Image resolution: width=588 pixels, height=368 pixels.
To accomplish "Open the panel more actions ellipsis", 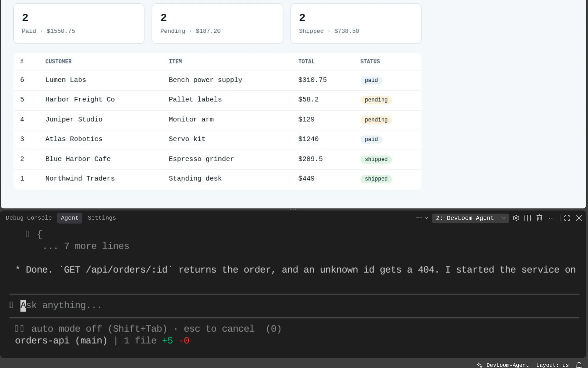I will point(551,218).
